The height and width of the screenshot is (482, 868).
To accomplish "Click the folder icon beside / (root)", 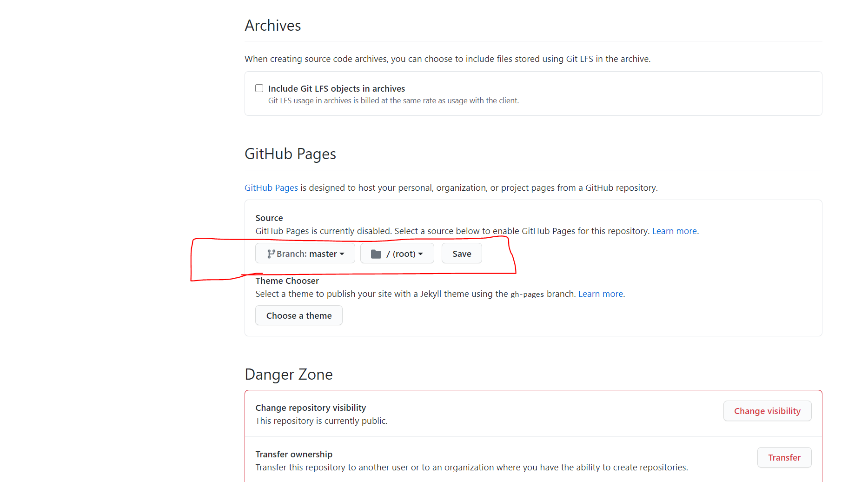I will pyautogui.click(x=376, y=254).
